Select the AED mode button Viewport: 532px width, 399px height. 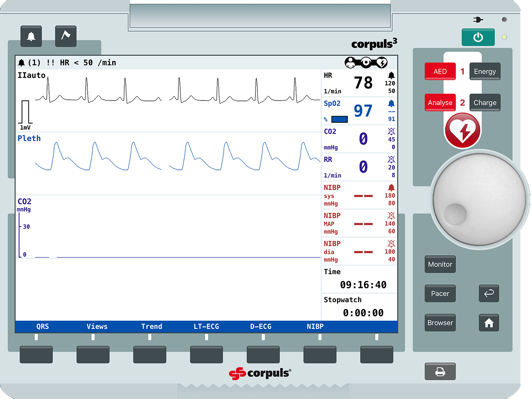[x=440, y=71]
